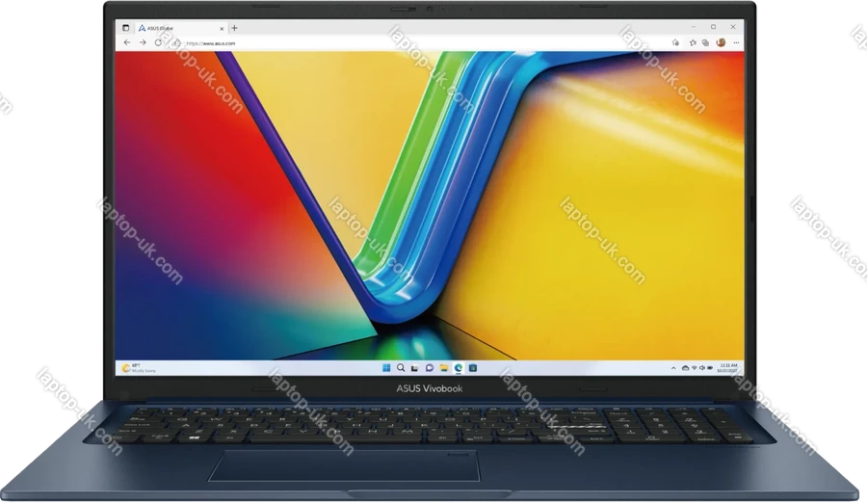
Task: Open File Explorer from the taskbar
Action: pos(443,368)
